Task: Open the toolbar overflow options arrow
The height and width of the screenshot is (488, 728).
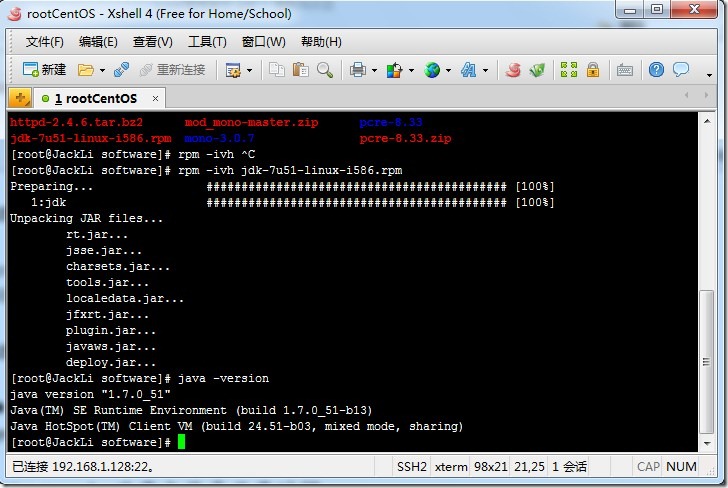Action: (x=709, y=75)
